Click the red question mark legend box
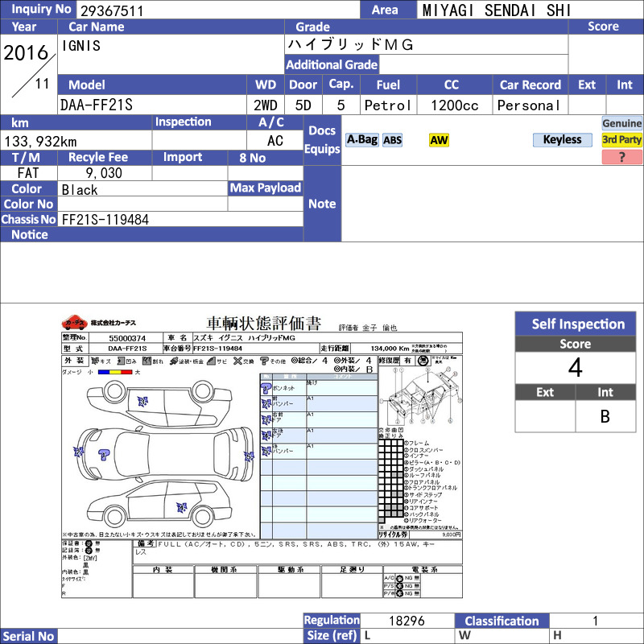This screenshot has height=644, width=644. click(621, 157)
